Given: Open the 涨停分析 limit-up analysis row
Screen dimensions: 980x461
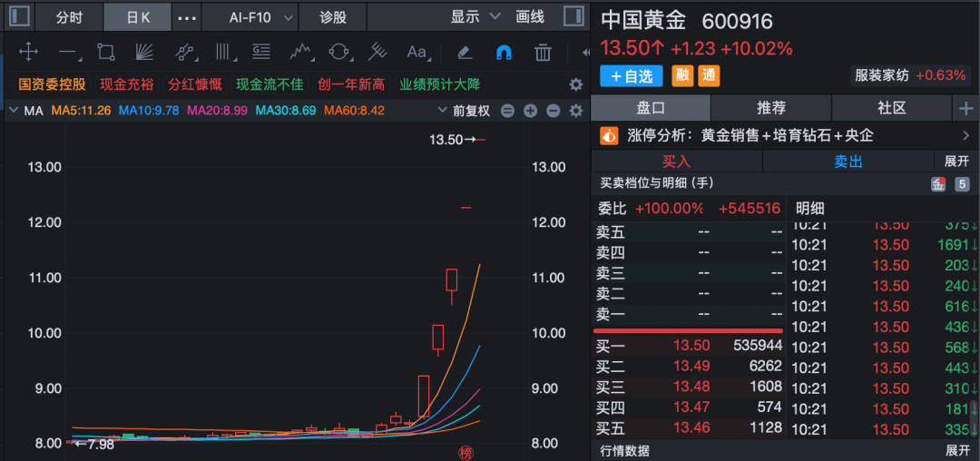Looking at the screenshot, I should pyautogui.click(x=785, y=135).
